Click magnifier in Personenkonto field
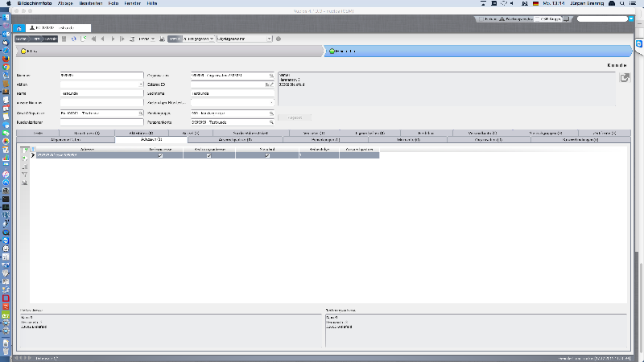 pyautogui.click(x=271, y=122)
